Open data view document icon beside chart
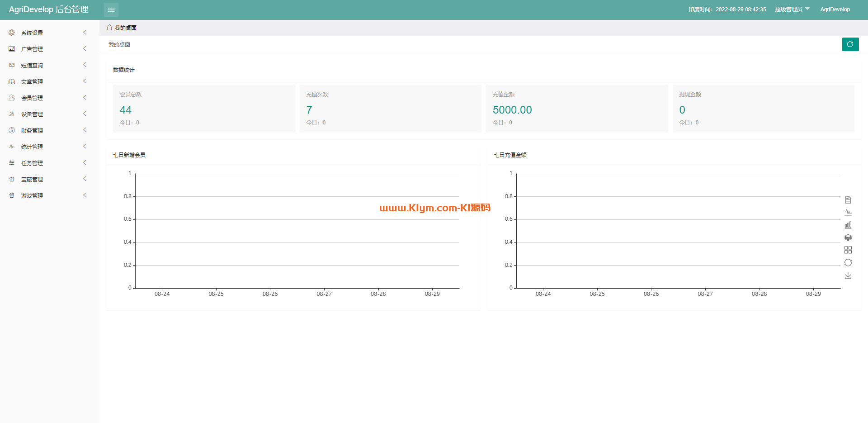Image resolution: width=868 pixels, height=423 pixels. [848, 200]
